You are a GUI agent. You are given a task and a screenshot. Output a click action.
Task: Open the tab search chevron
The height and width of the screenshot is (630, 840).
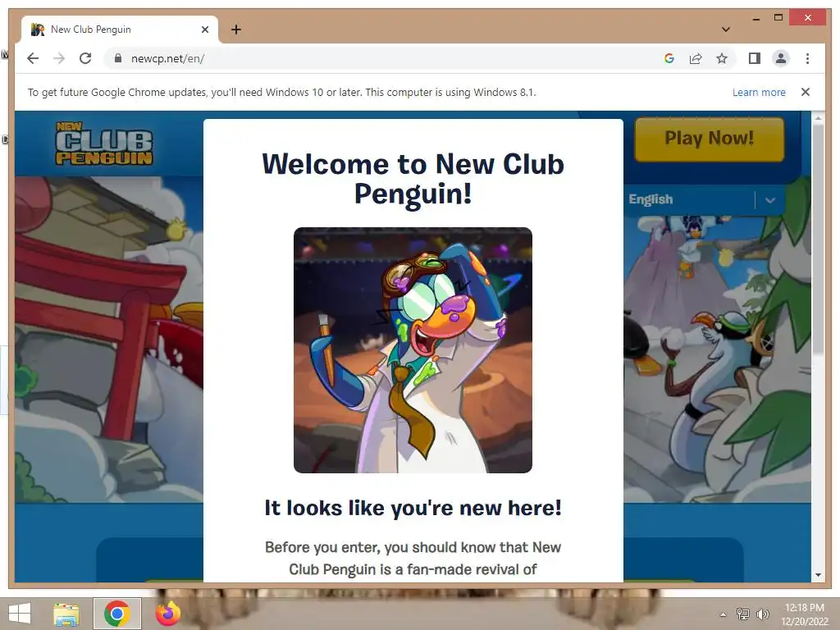pos(726,30)
